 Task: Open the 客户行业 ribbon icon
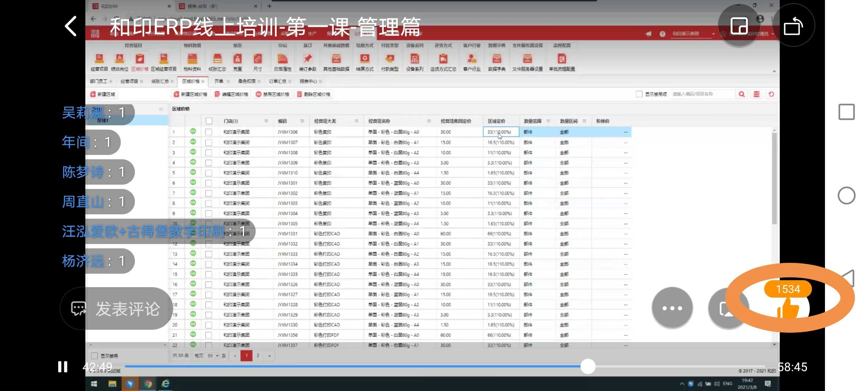click(x=472, y=62)
